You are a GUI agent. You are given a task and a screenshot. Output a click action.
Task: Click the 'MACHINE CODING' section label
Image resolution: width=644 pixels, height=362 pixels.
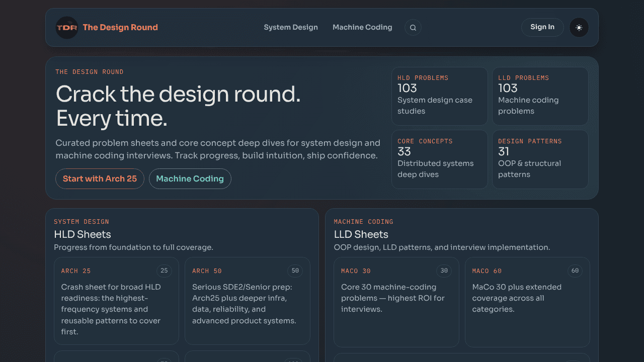point(364,222)
